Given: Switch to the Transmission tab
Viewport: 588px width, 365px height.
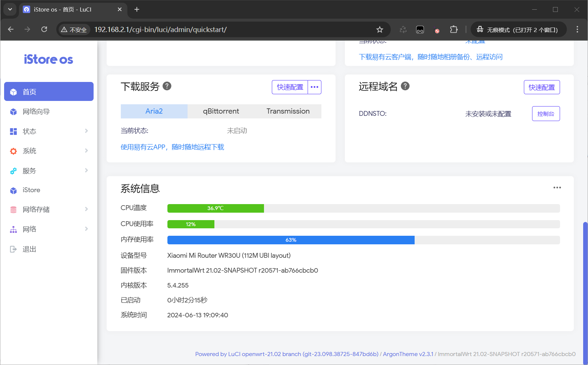Looking at the screenshot, I should 288,111.
